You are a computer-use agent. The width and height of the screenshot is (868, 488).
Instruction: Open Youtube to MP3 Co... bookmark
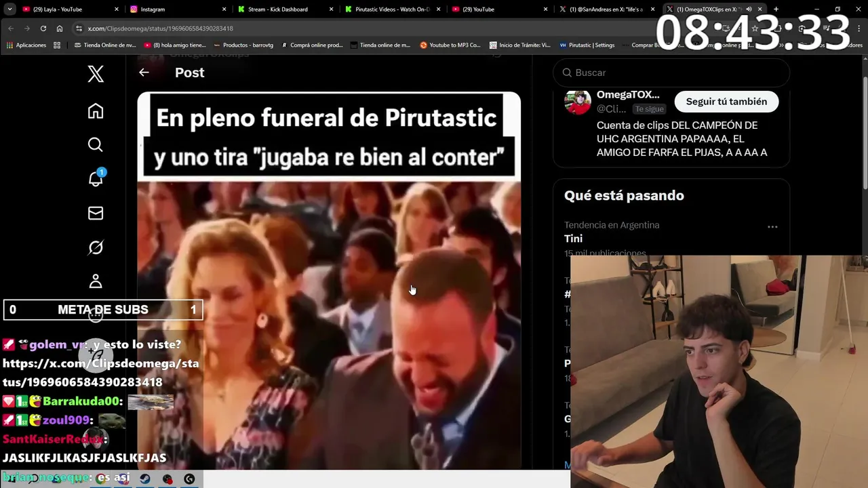[x=450, y=45]
